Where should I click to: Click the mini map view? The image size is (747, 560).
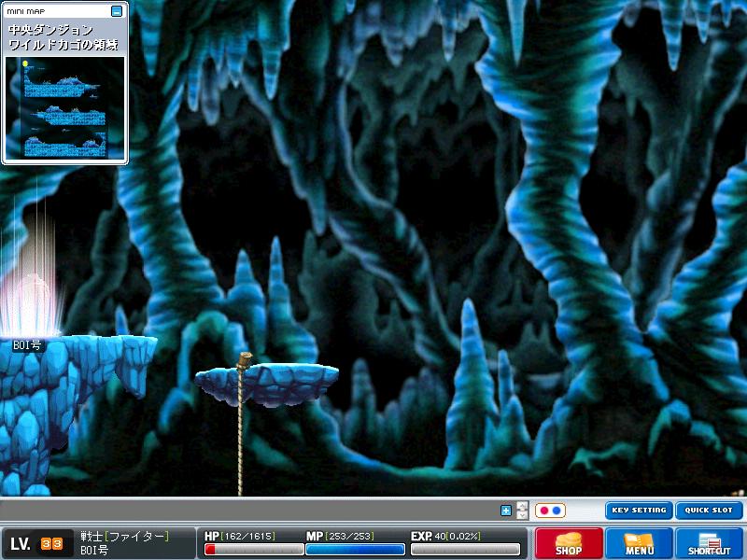64,108
